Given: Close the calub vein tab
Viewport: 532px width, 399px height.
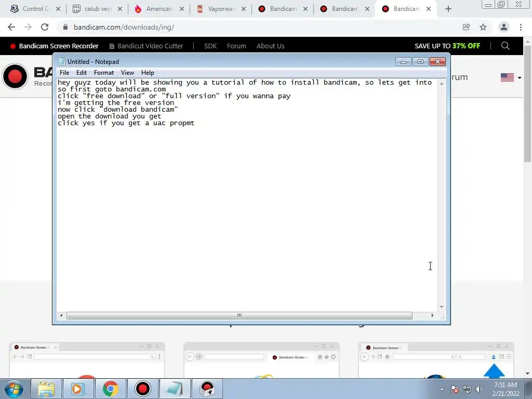Looking at the screenshot, I should pos(120,9).
